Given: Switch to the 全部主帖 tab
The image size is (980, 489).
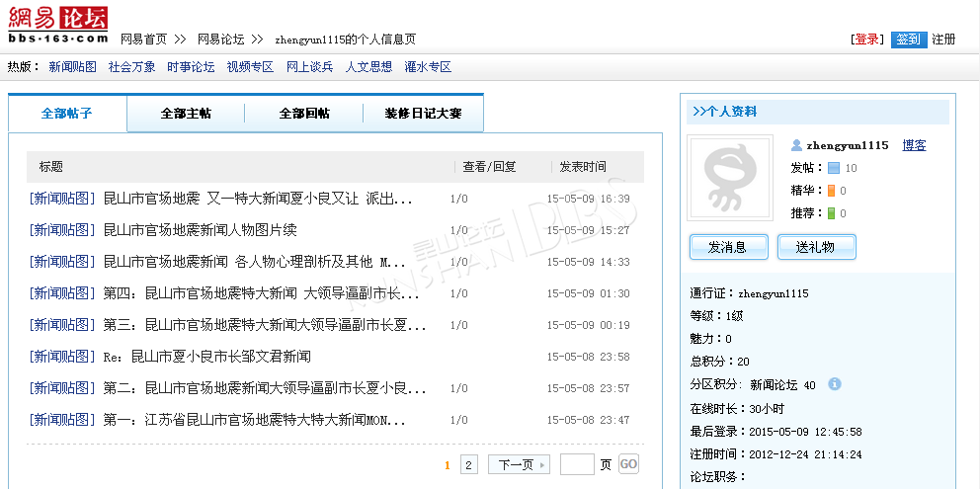Looking at the screenshot, I should pos(186,114).
